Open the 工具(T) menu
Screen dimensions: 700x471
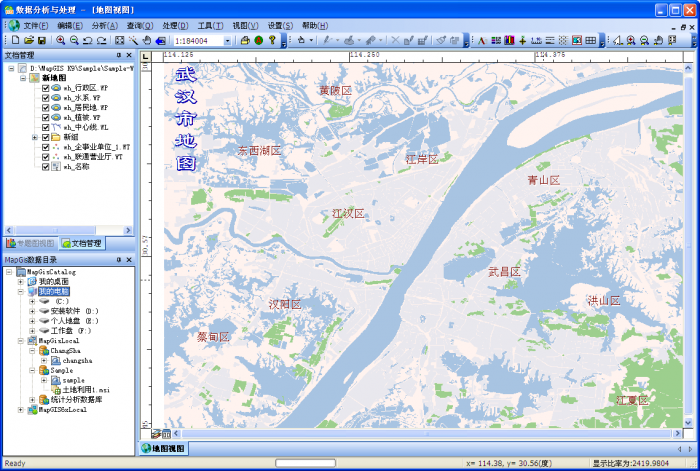(x=210, y=25)
